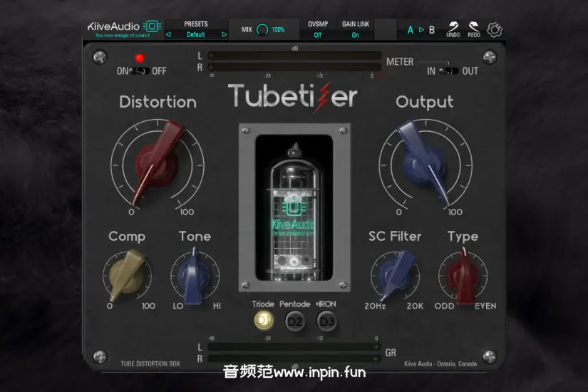Click the red power LED

point(140,58)
